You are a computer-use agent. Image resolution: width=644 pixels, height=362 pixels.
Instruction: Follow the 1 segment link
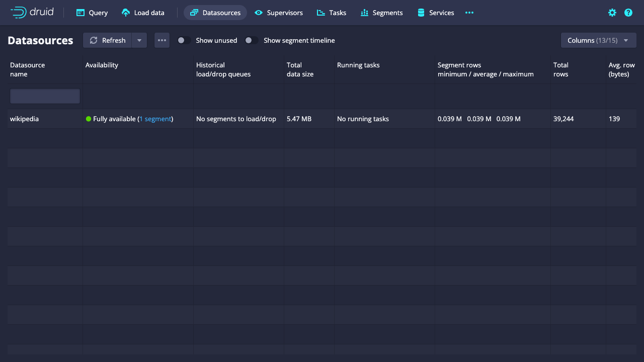click(x=155, y=119)
